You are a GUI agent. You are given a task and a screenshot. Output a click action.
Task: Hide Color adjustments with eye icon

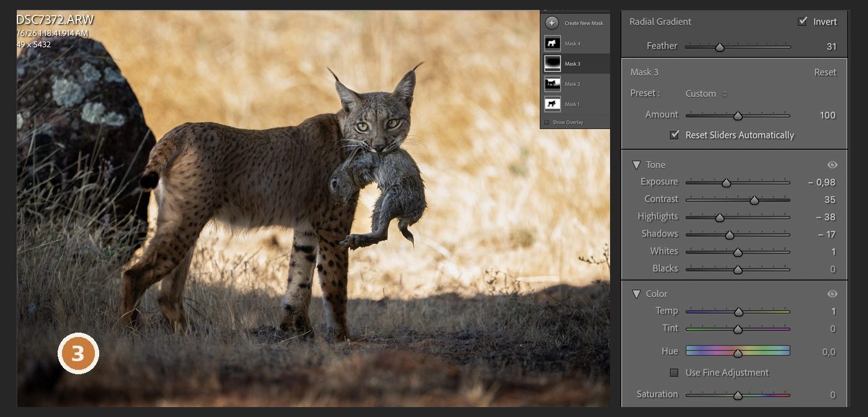[832, 294]
